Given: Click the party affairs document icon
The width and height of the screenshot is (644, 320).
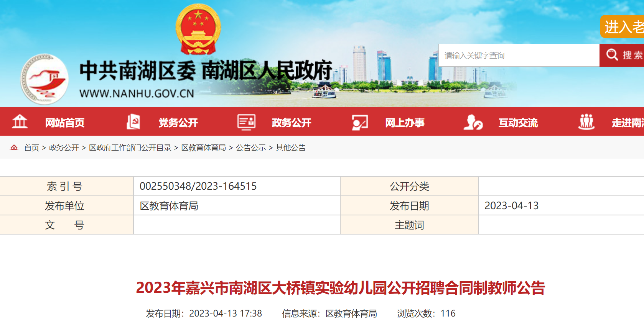Looking at the screenshot, I should tap(133, 122).
